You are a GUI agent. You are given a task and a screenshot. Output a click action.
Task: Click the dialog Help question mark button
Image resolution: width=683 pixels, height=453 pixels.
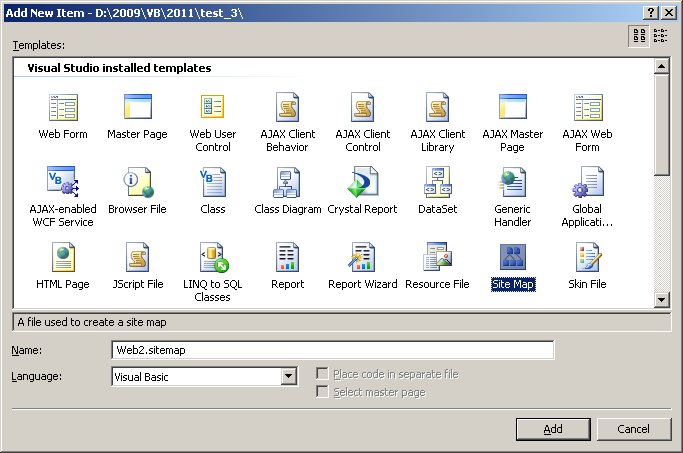(650, 13)
